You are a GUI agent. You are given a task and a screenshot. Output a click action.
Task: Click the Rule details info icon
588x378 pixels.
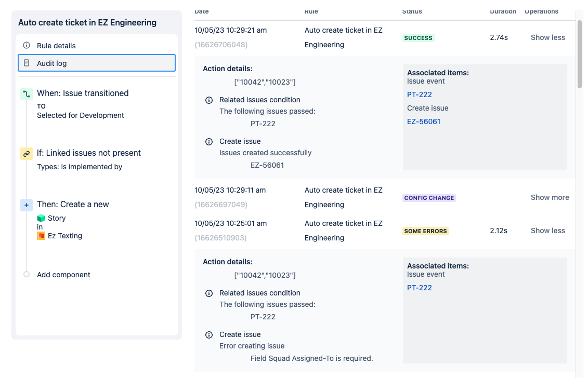pos(27,45)
